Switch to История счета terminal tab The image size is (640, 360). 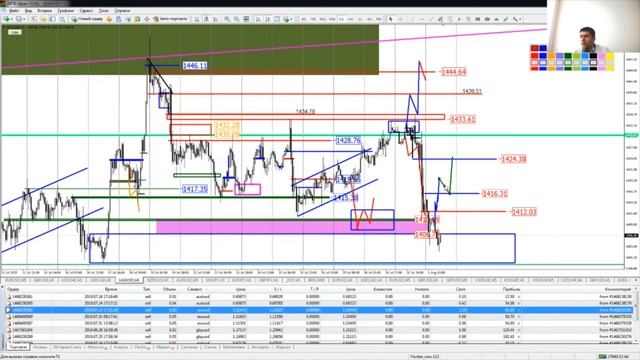67,347
